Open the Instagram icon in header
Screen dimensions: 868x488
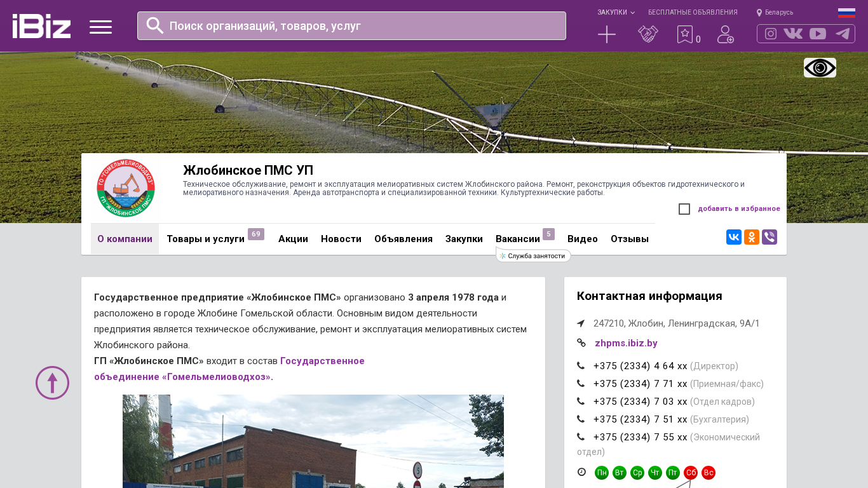tap(771, 34)
